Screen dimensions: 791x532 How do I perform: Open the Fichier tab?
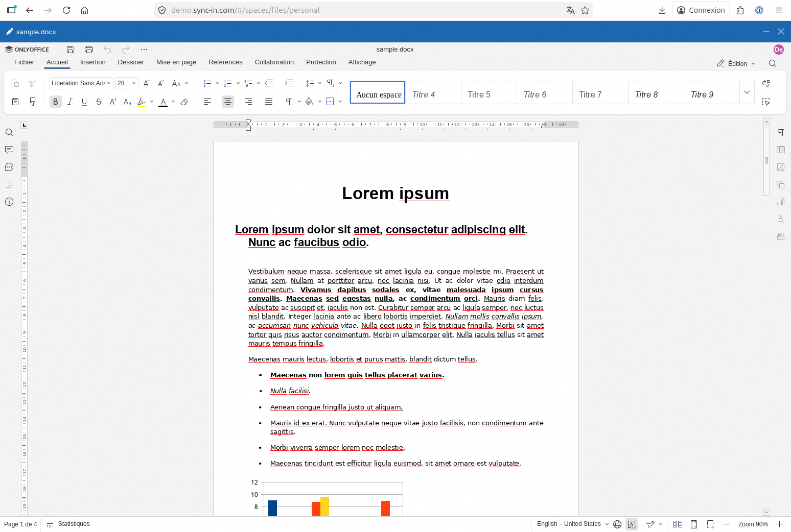[24, 62]
